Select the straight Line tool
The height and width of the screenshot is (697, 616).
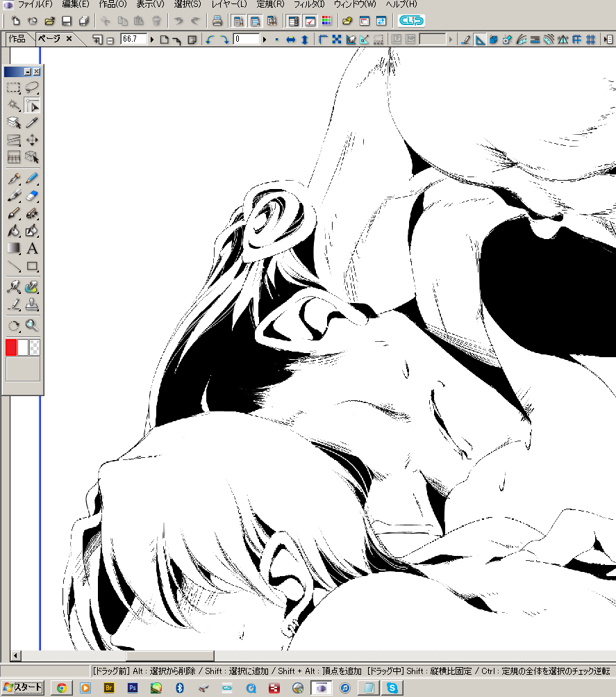pyautogui.click(x=14, y=266)
